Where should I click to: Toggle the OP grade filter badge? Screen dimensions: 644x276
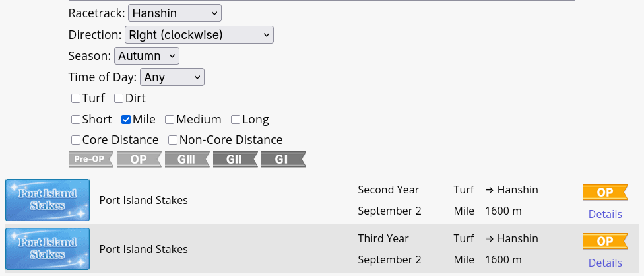coord(139,159)
